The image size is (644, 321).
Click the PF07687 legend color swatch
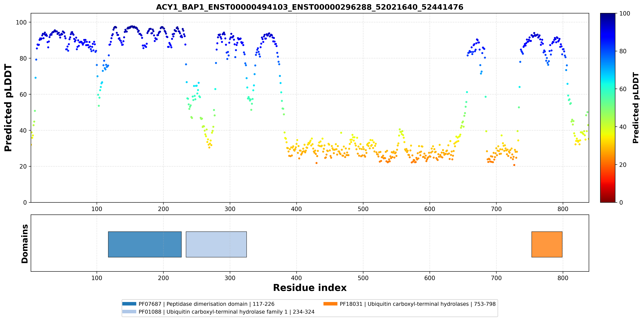click(x=129, y=304)
